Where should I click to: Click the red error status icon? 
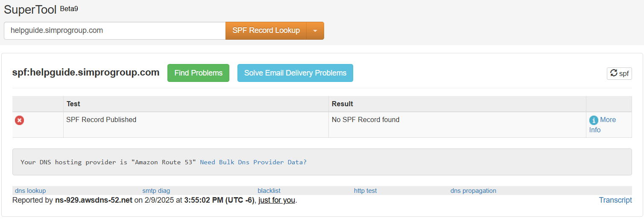point(19,120)
